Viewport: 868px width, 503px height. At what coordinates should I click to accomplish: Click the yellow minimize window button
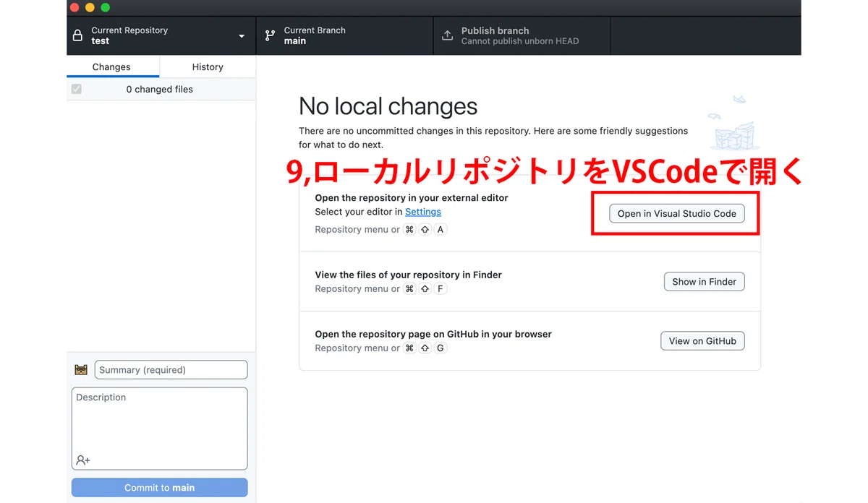click(90, 7)
